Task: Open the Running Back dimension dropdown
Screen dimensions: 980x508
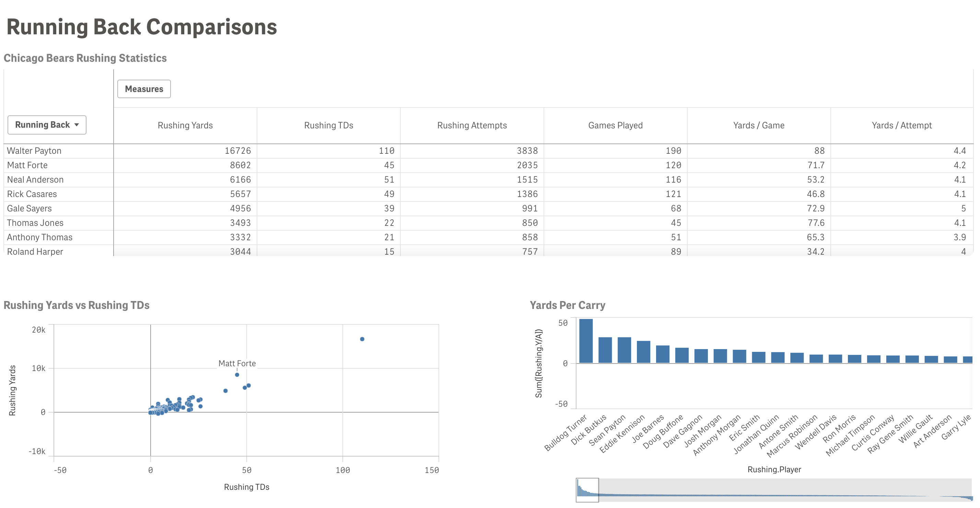Action: pos(47,125)
